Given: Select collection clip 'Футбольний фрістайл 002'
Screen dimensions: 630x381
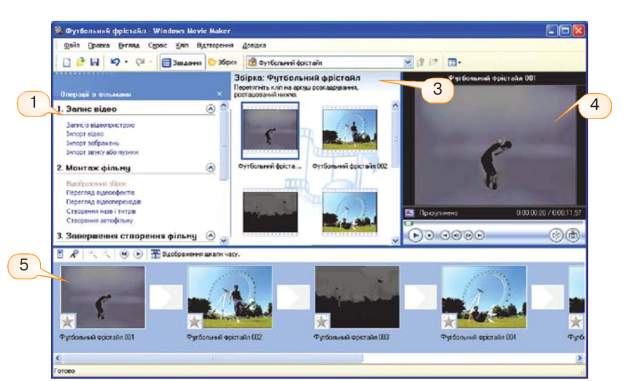Looking at the screenshot, I should click(350, 130).
